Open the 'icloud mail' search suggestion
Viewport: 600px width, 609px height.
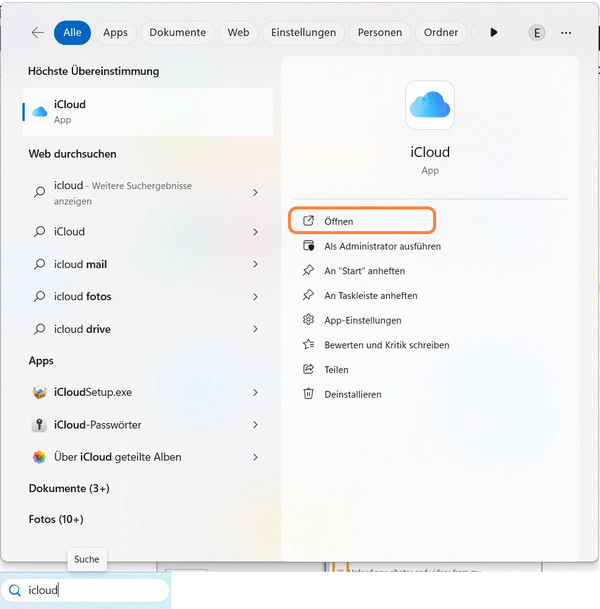coord(148,264)
